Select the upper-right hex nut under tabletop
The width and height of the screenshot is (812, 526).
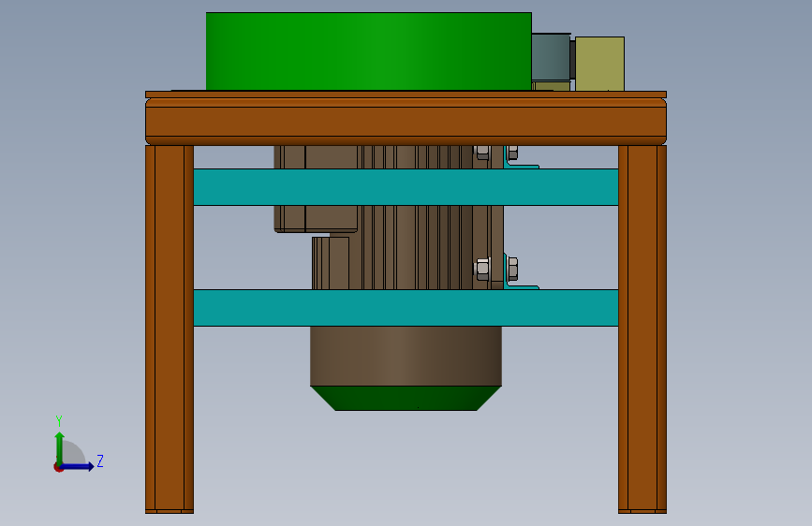coord(512,153)
